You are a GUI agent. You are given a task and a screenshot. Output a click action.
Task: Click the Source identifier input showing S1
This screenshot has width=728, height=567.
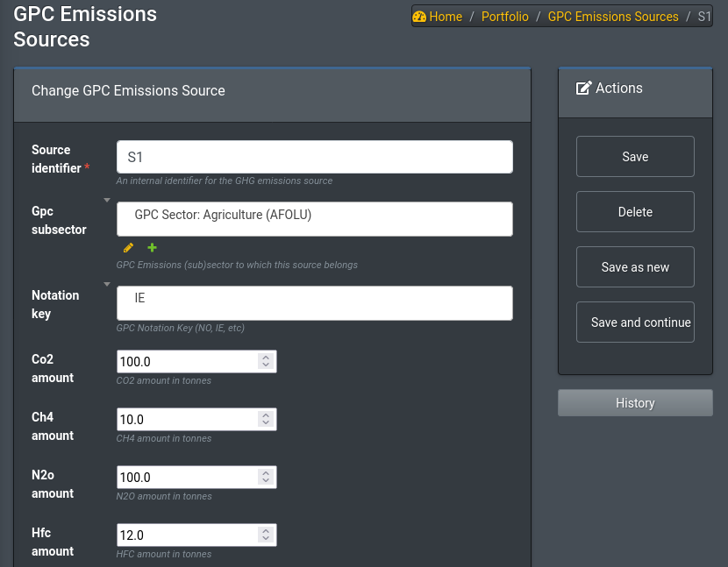click(315, 157)
